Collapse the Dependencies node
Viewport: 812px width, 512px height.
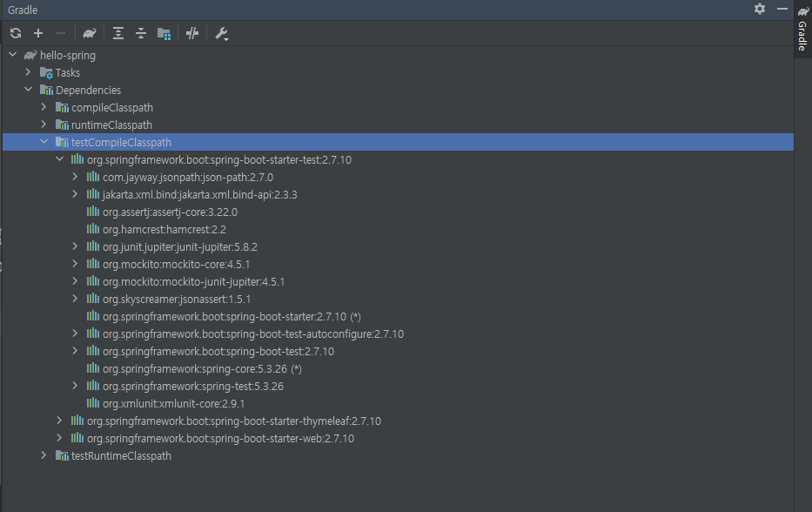[29, 90]
